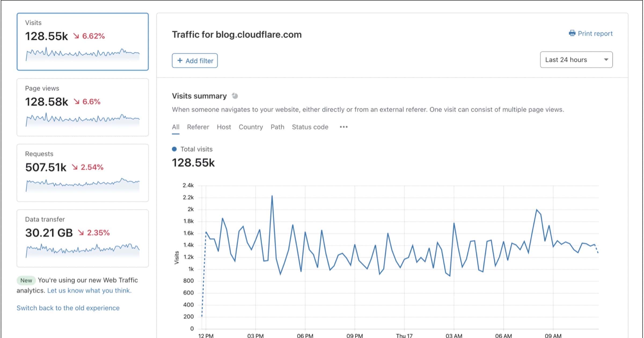
Task: Click the tallest peak on the visits chart
Action: 272,196
